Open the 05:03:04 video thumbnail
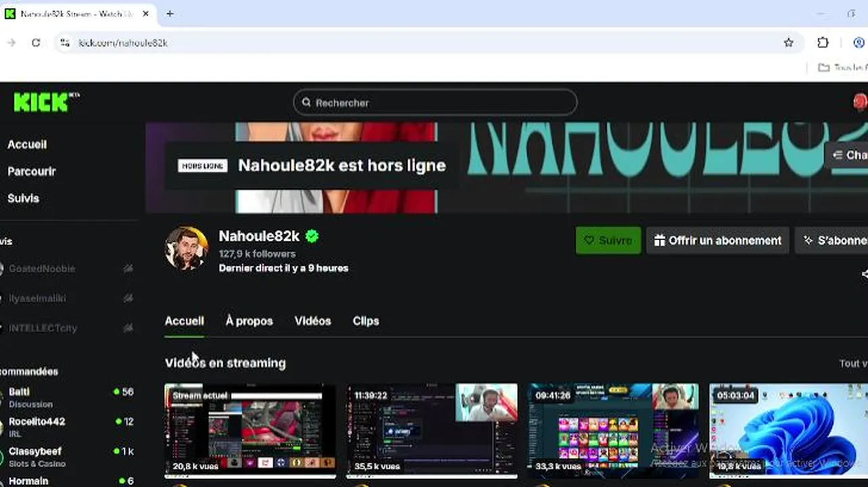The width and height of the screenshot is (868, 487). pyautogui.click(x=788, y=431)
